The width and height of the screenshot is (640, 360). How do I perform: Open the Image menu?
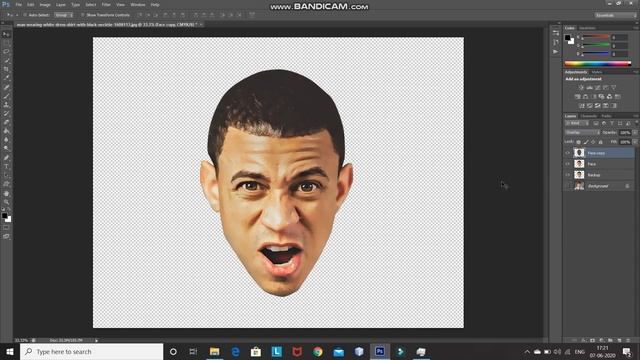pyautogui.click(x=45, y=5)
